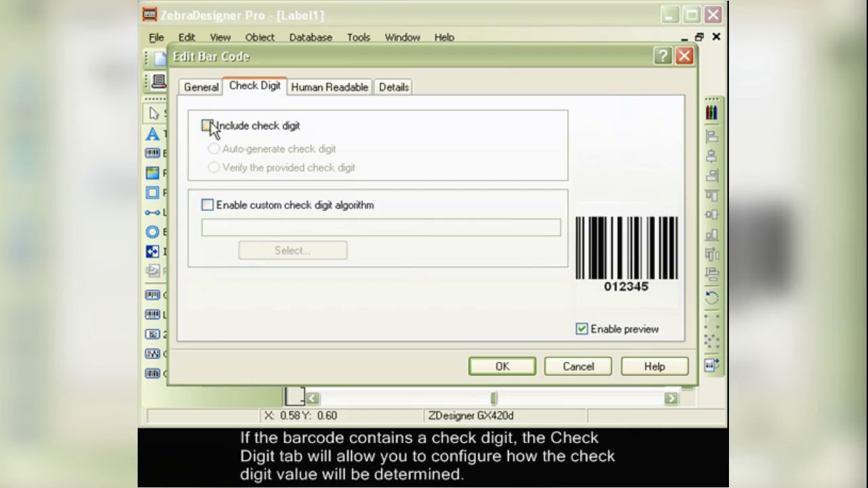Click ZDesigner GX420d in status bar
868x488 pixels.
471,415
